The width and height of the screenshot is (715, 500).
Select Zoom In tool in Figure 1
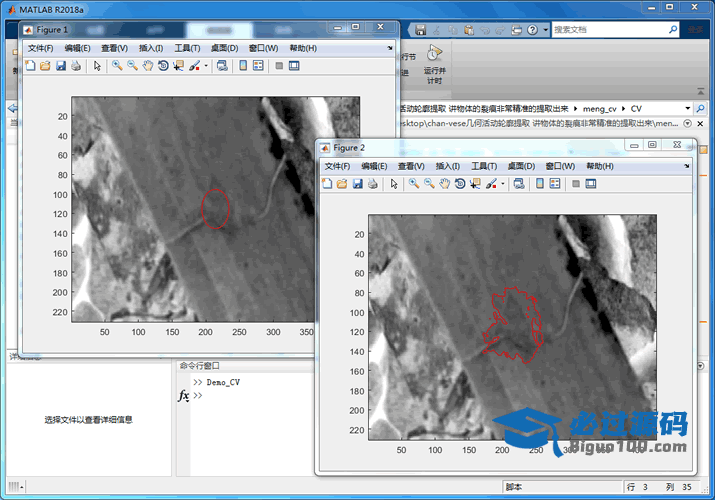pyautogui.click(x=117, y=66)
